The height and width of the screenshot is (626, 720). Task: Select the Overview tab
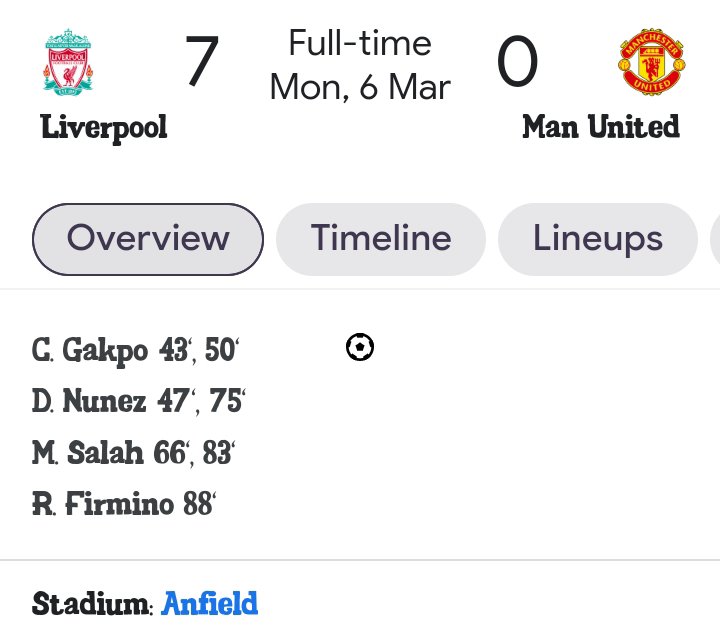tap(148, 239)
